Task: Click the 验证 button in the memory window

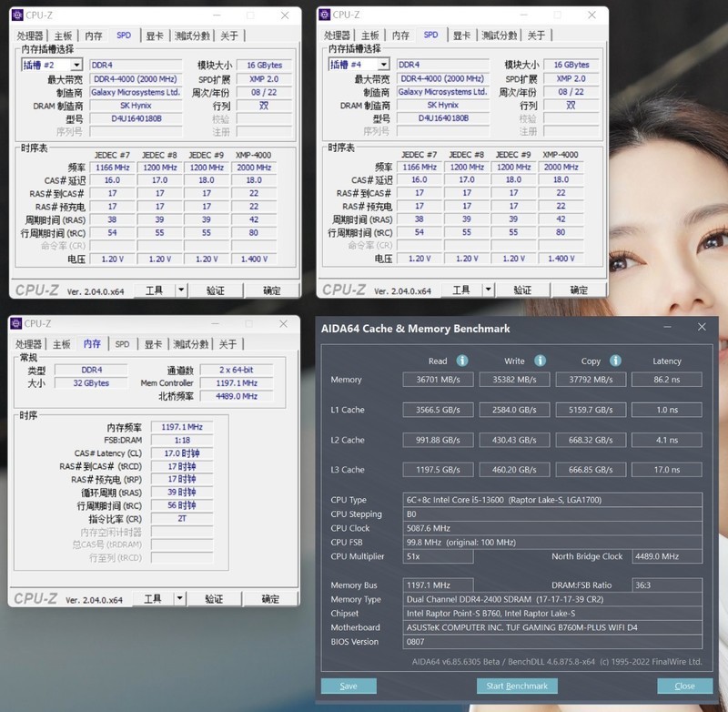Action: pos(214,599)
